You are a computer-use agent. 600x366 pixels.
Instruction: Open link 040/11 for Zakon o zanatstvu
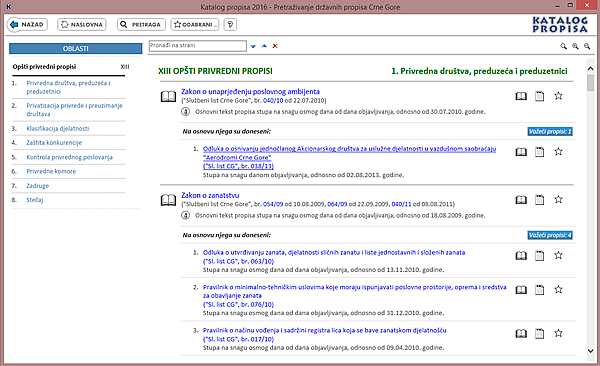click(401, 204)
